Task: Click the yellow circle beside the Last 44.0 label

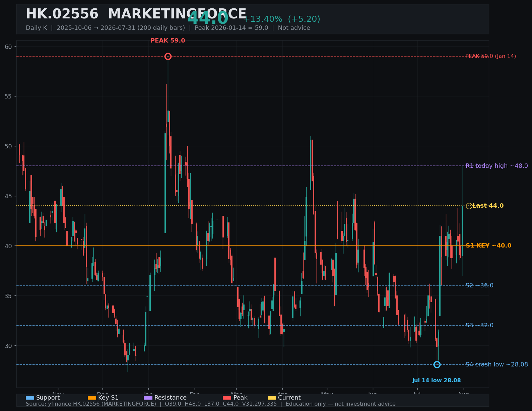Action: pos(469,206)
